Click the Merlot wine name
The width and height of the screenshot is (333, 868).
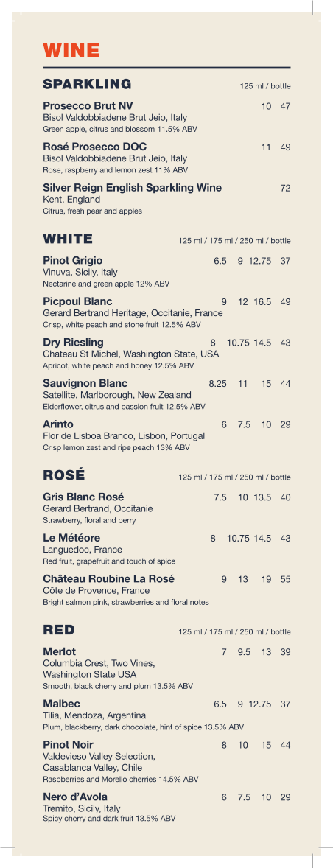pyautogui.click(x=60, y=651)
